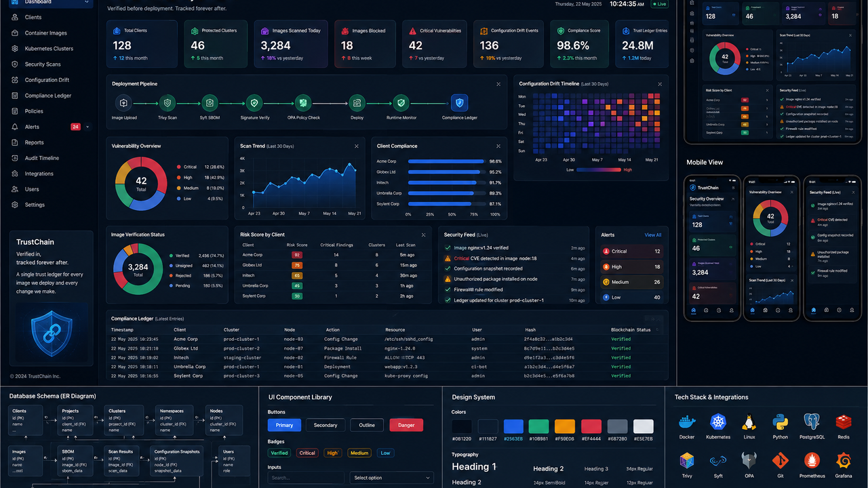Image resolution: width=868 pixels, height=488 pixels.
Task: Click the Trust Ledger Entries card icon
Action: 626,30
